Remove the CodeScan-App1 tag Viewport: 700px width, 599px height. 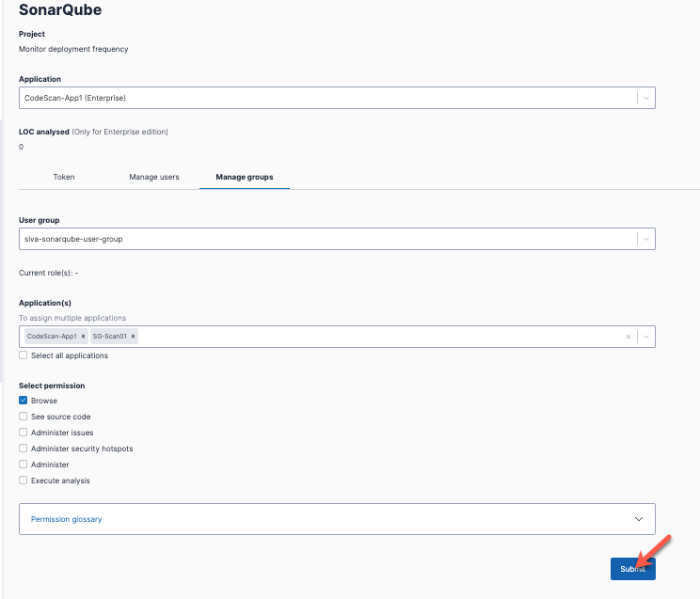click(83, 336)
